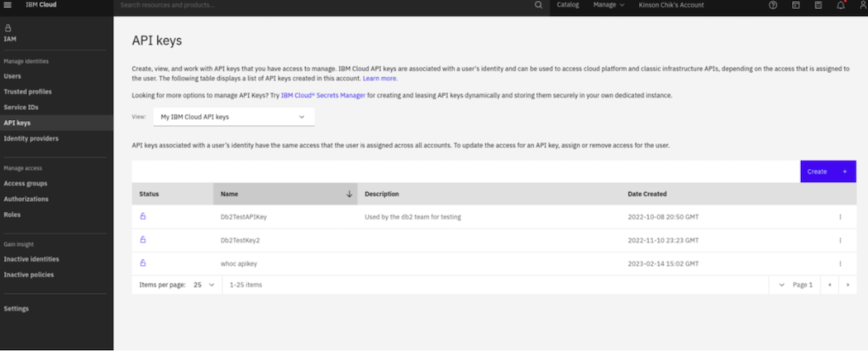
Task: Click the IAM heading in sidebar
Action: coord(10,40)
